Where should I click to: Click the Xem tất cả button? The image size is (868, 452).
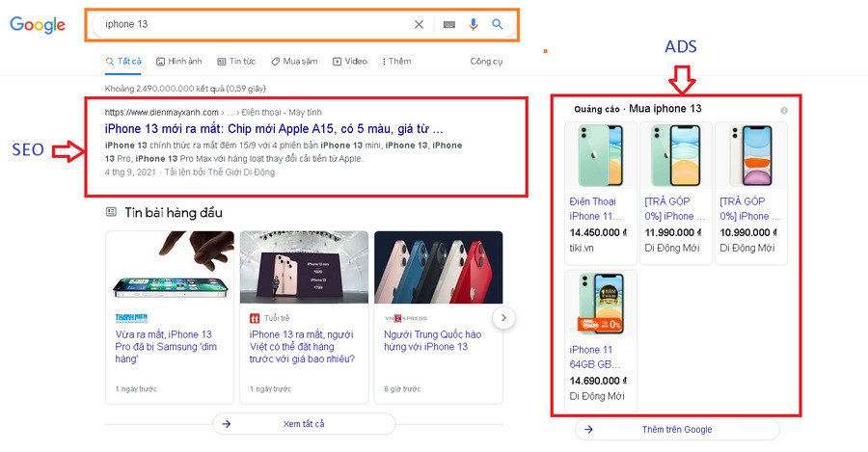(304, 424)
